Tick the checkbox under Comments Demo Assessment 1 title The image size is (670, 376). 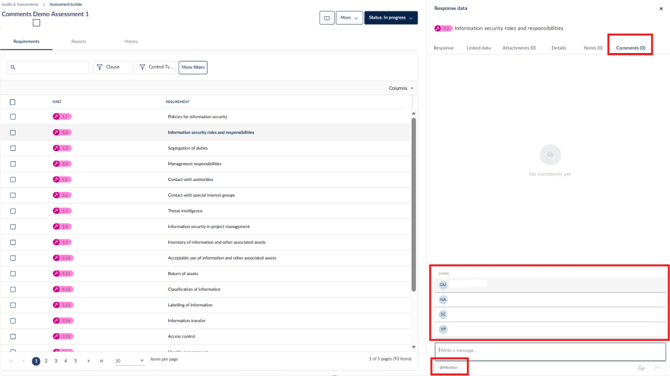click(36, 23)
